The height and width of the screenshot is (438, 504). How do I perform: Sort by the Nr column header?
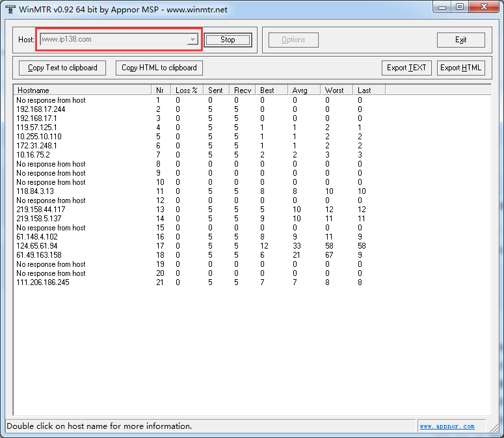click(x=161, y=90)
